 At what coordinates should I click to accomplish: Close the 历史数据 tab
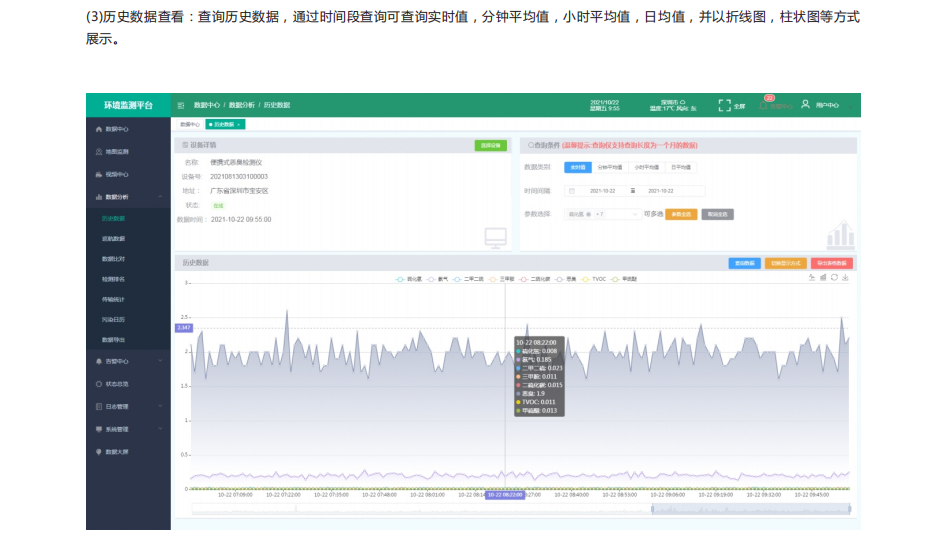239,125
